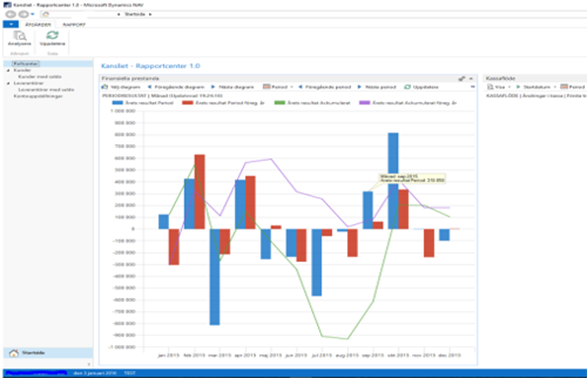Click the Startsida home icon in navigation pane

click(14, 353)
